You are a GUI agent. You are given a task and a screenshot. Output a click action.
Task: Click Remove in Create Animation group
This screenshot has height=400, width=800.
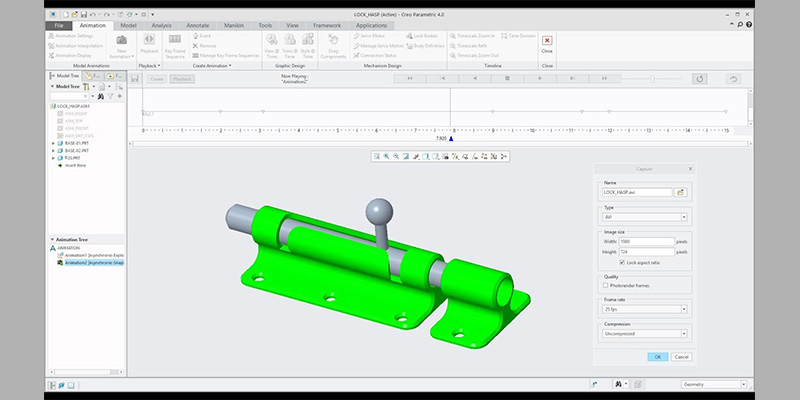tap(204, 45)
